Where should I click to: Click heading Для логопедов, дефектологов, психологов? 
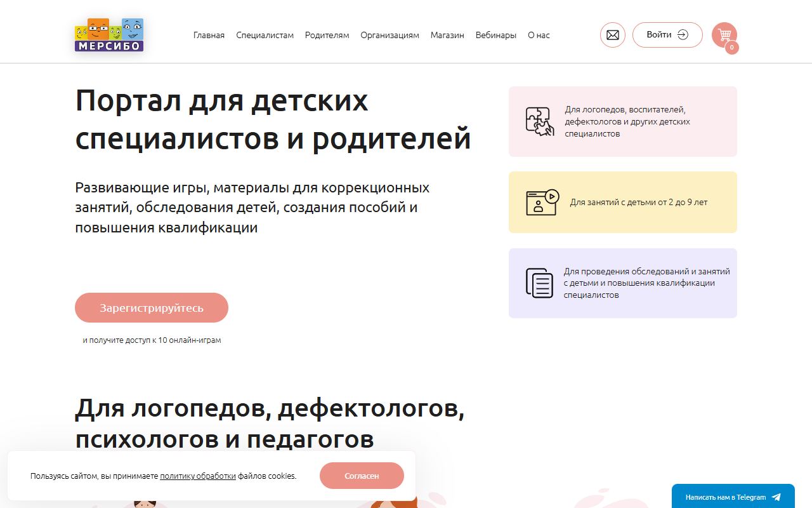pyautogui.click(x=270, y=424)
